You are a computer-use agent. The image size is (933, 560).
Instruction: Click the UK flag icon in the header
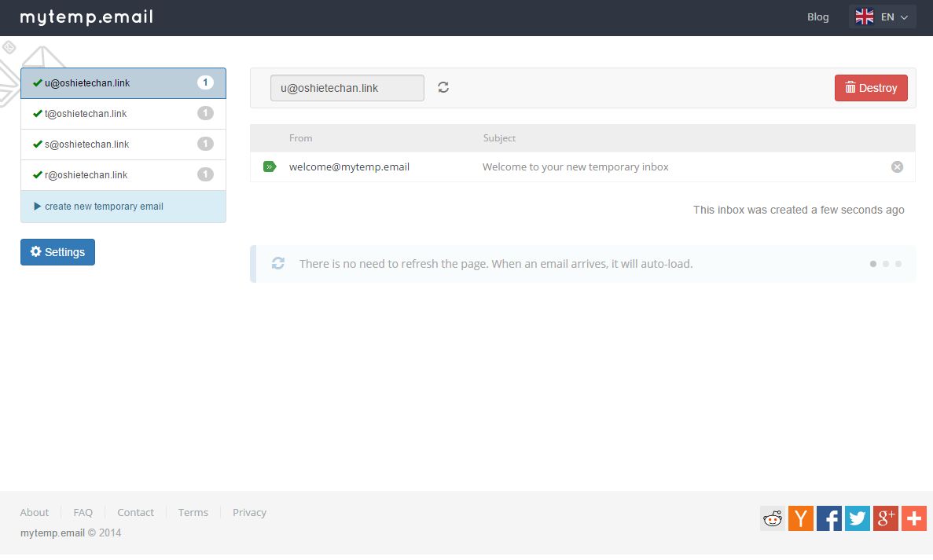pos(865,16)
